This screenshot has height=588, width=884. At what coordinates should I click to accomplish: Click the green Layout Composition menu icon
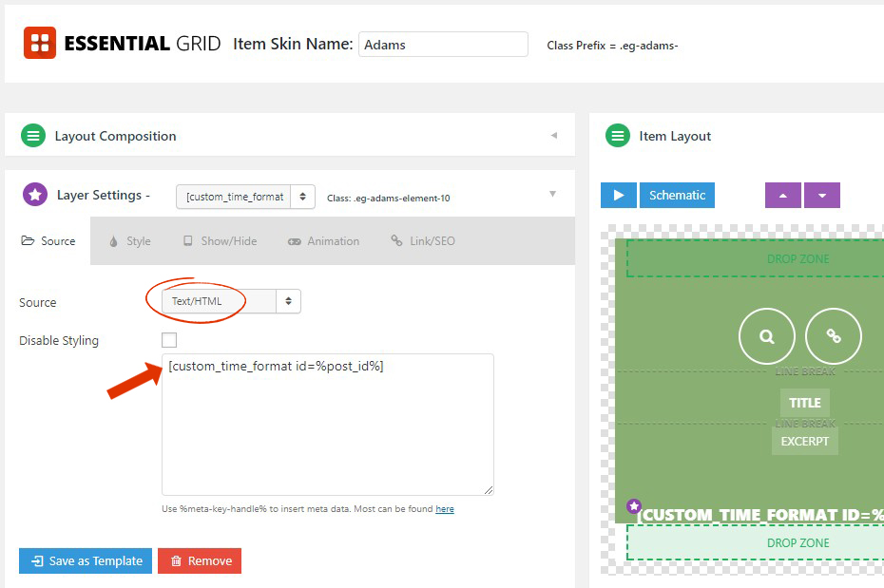[x=33, y=136]
